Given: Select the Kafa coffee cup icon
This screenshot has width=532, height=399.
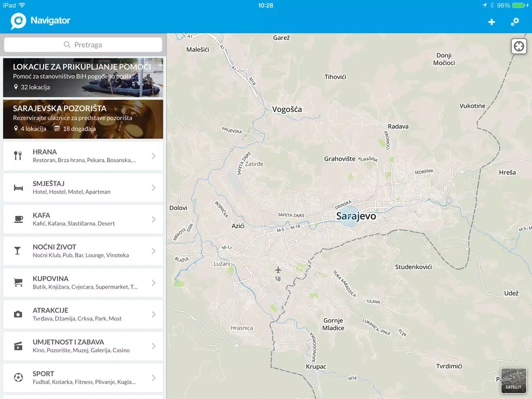Looking at the screenshot, I should pos(18,219).
